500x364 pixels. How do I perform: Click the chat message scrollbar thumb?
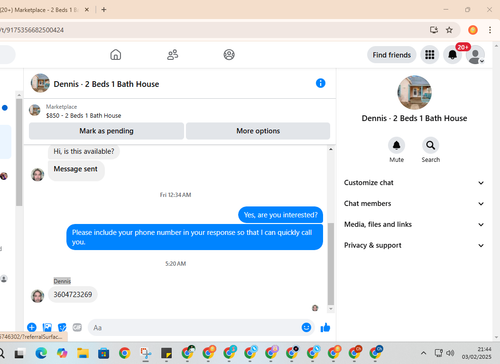(331, 264)
